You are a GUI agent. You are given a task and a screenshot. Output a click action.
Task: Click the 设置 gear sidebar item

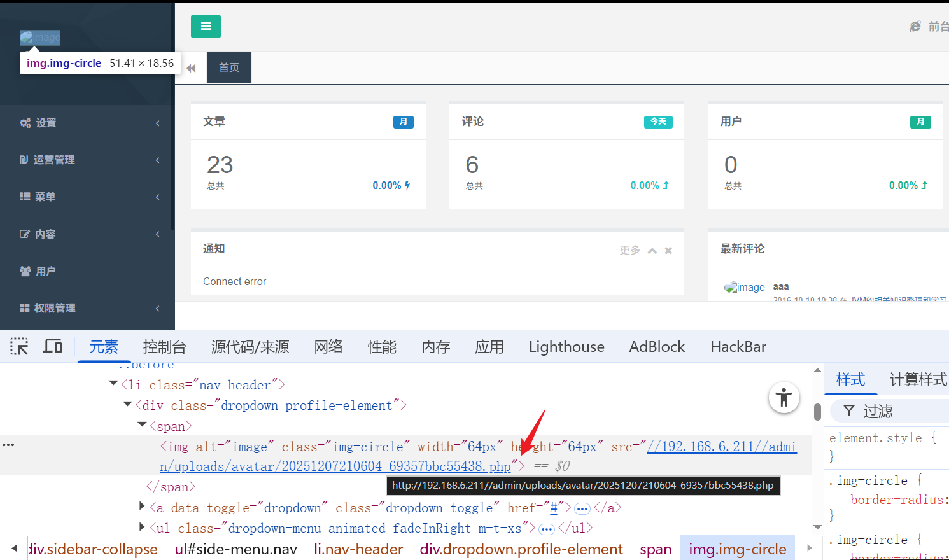tap(45, 123)
